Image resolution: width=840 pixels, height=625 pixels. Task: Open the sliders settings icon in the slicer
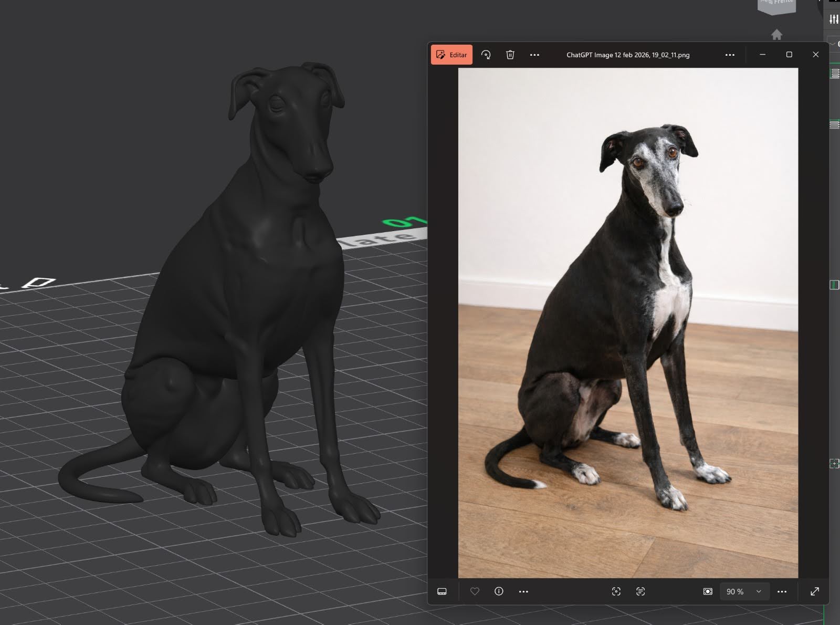point(834,19)
